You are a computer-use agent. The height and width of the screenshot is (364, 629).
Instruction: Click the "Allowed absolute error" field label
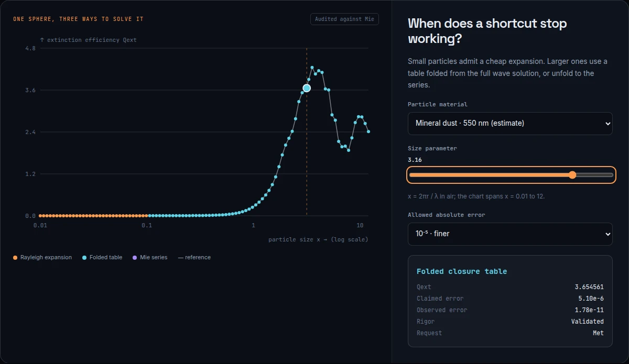pyautogui.click(x=447, y=215)
